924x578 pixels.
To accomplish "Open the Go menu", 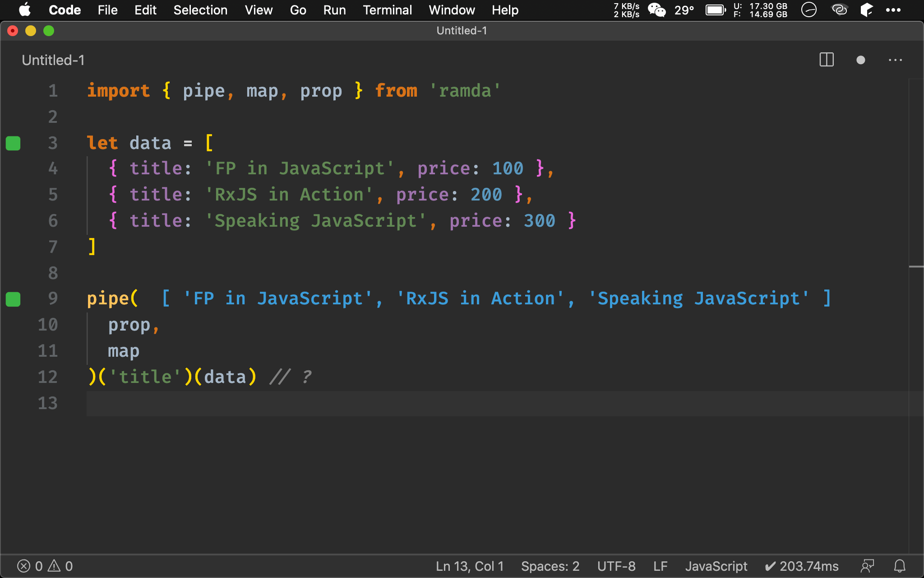I will click(x=298, y=10).
